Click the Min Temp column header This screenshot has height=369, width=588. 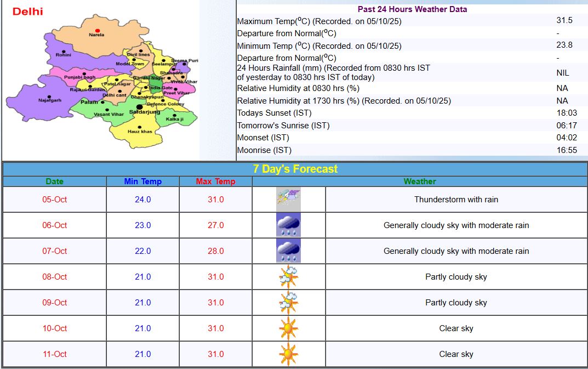142,181
